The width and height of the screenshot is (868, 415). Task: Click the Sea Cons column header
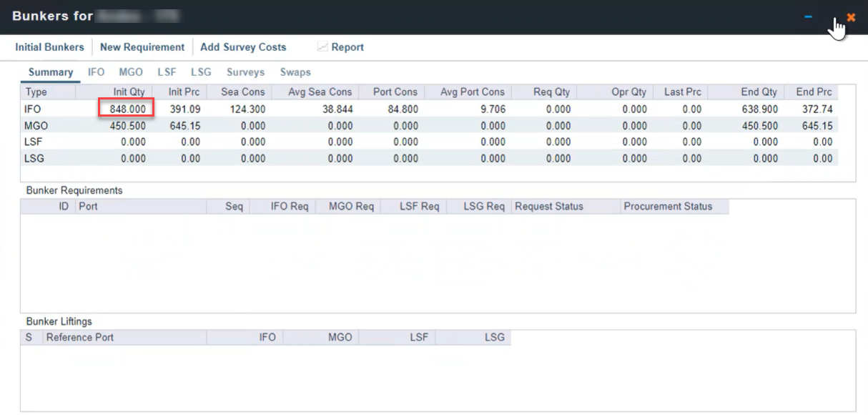coord(242,92)
